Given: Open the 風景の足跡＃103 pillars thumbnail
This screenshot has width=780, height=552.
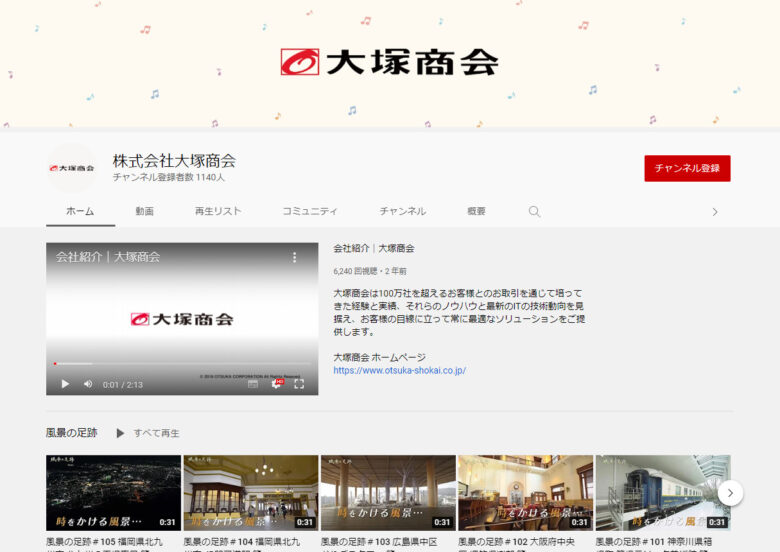Looking at the screenshot, I should click(x=388, y=493).
